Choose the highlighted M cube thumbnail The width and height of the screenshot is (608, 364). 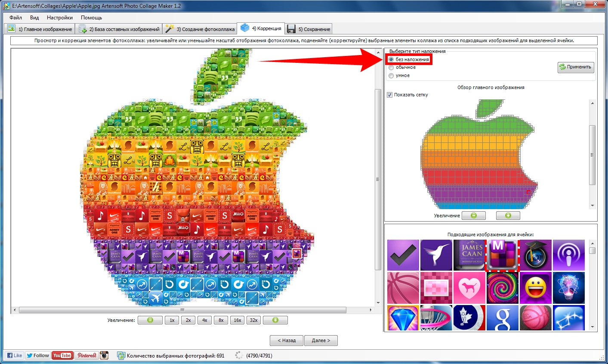tap(503, 255)
